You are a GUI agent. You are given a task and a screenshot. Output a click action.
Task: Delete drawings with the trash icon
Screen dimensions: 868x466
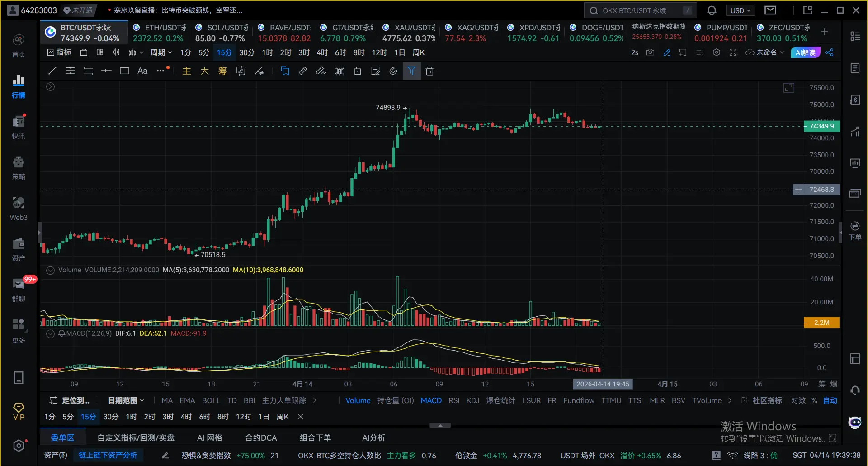pyautogui.click(x=429, y=71)
